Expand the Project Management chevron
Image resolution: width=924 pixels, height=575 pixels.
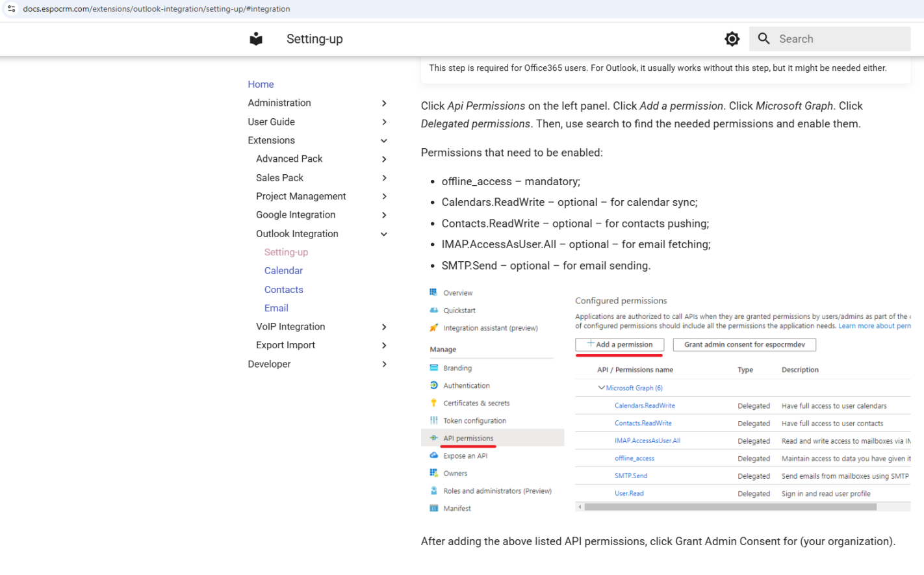(384, 196)
